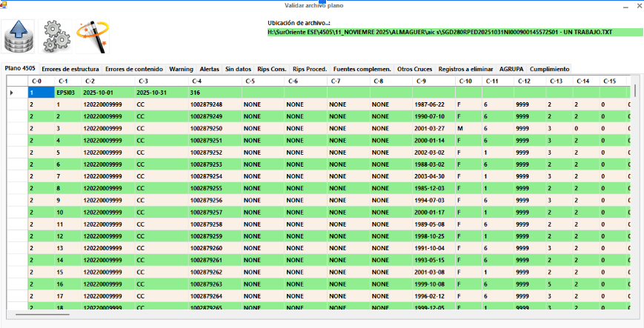Switch to Fuentes complemen. tab

pos(362,69)
